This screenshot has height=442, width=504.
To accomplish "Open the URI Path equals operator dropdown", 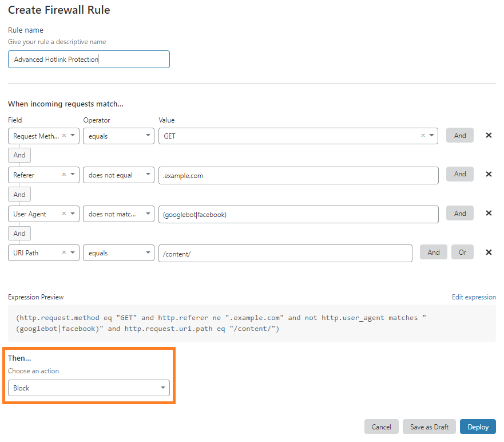I will click(x=148, y=252).
